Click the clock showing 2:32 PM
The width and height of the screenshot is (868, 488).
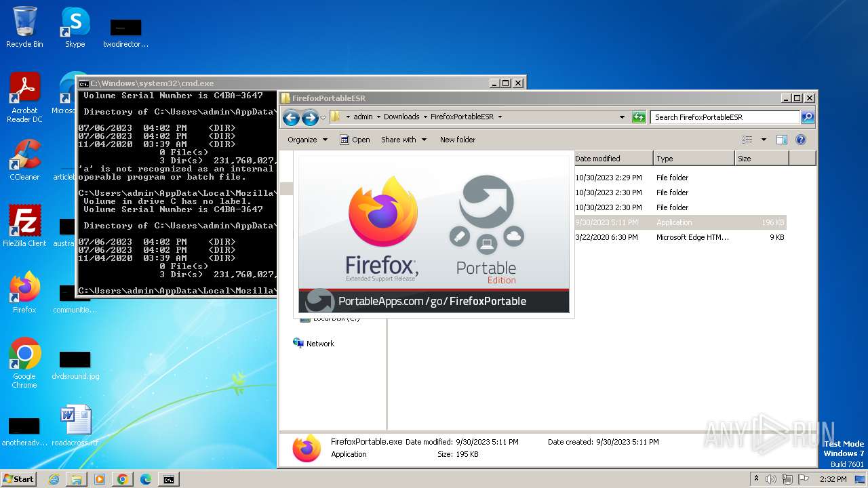tap(833, 479)
